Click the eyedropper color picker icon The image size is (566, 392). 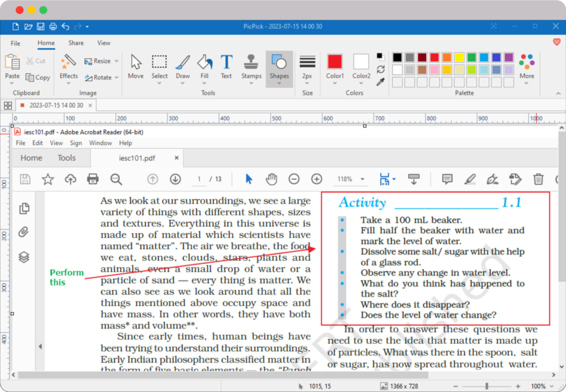tap(380, 82)
